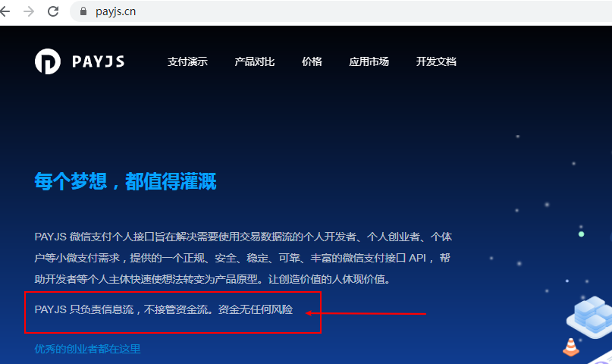
Task: Click the glowing green dot on the right
Action: pyautogui.click(x=581, y=234)
